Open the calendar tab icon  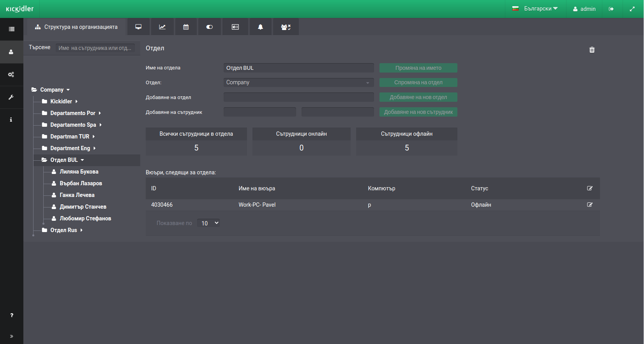[x=186, y=27]
